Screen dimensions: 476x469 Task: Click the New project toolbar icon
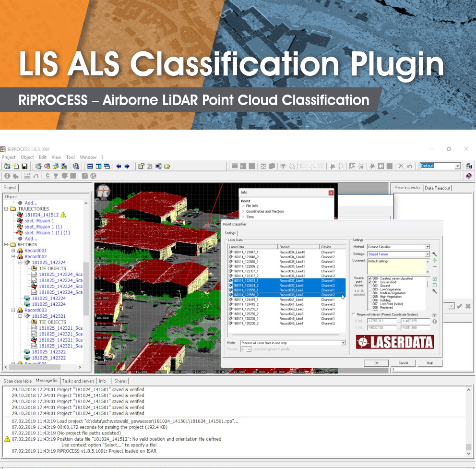point(16,166)
